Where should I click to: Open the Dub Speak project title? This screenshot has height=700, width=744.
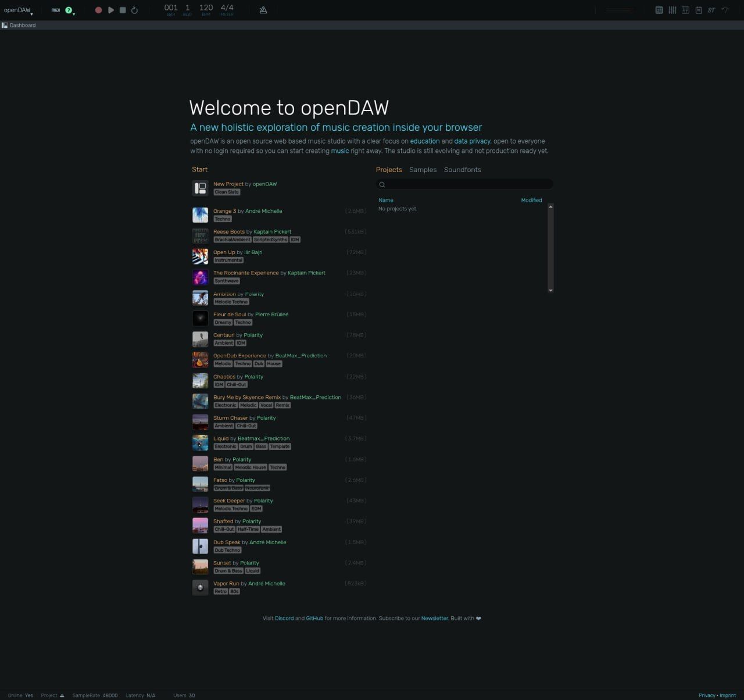coord(227,542)
